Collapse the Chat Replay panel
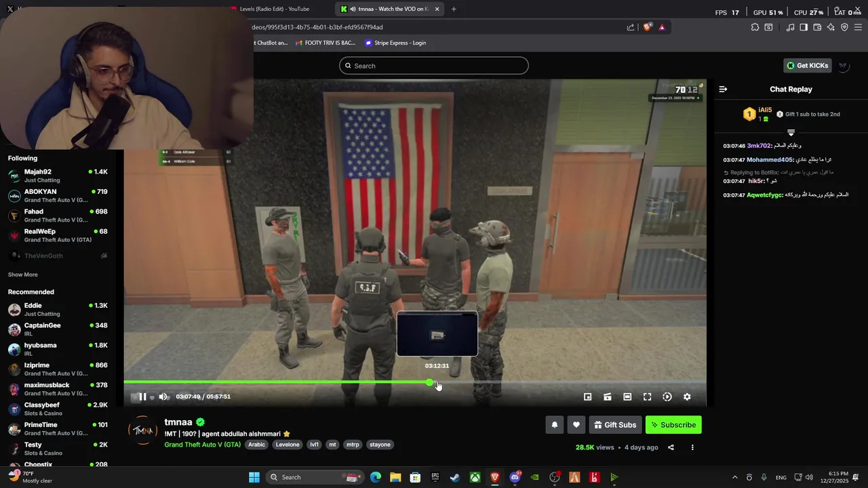 pos(723,89)
